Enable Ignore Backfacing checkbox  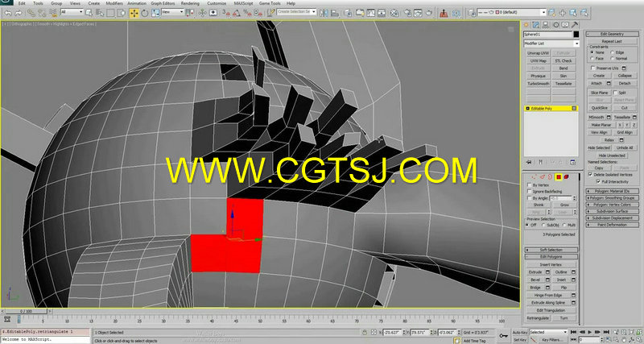pyautogui.click(x=530, y=192)
